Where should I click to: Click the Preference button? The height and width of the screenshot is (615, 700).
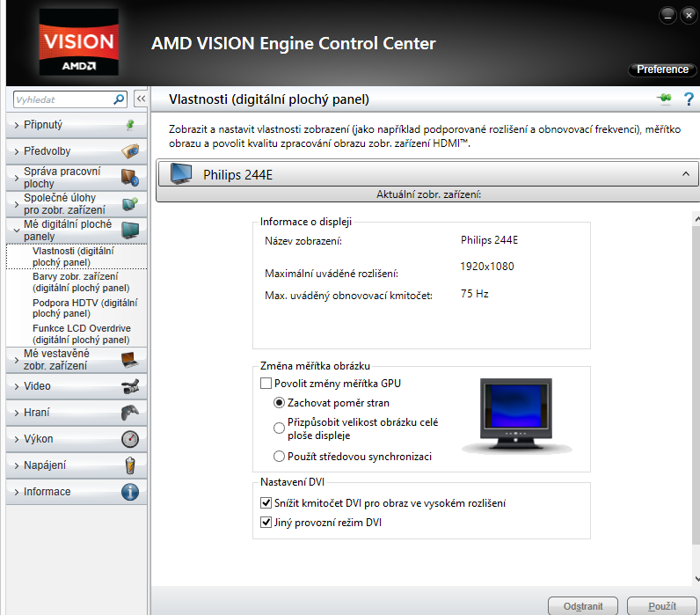(x=662, y=70)
